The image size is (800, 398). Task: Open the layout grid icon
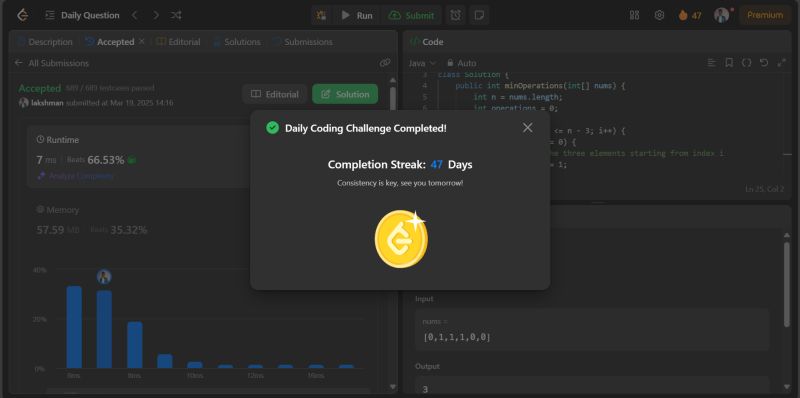634,15
